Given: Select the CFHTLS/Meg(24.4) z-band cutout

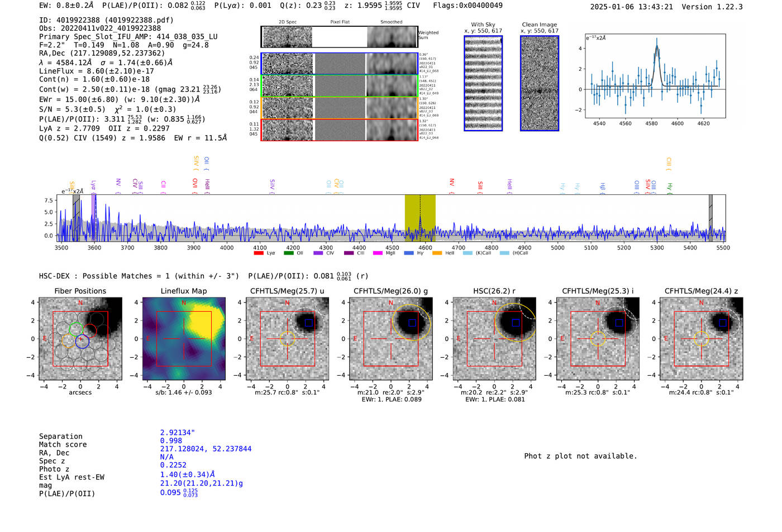Looking at the screenshot, I should tap(701, 338).
